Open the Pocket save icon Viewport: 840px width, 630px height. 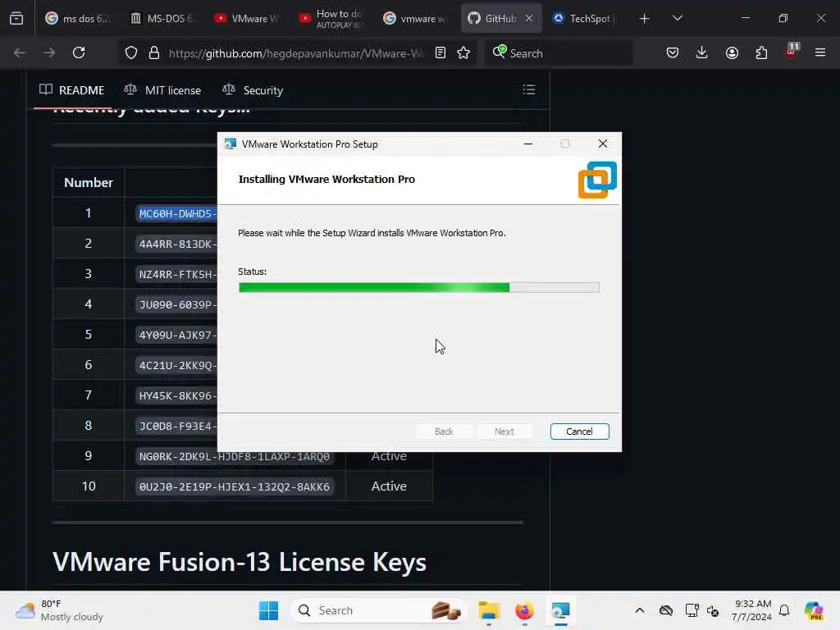[673, 52]
